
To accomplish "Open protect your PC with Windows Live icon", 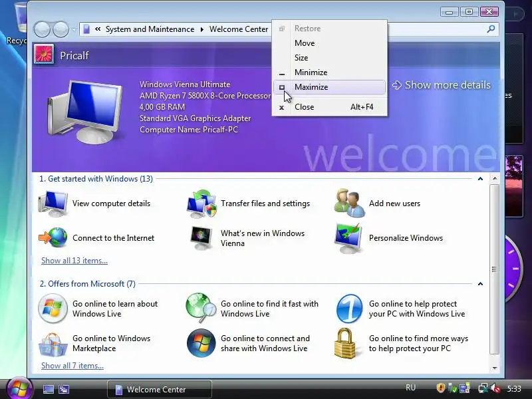I will coord(350,309).
